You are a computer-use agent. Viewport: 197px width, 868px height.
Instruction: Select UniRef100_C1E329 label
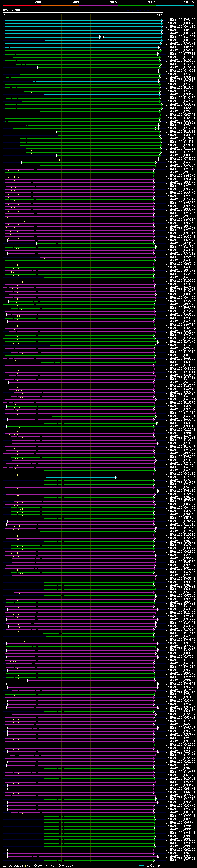tap(180, 148)
